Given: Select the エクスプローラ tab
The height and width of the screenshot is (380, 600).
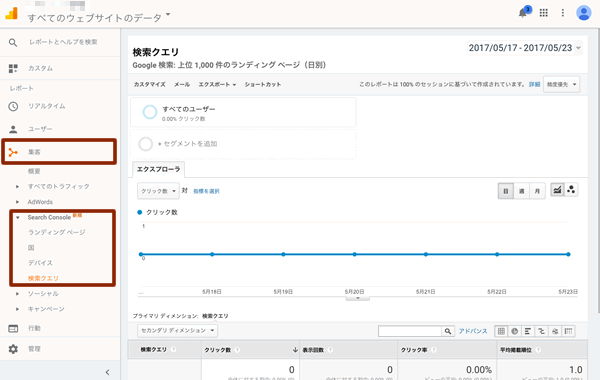Looking at the screenshot, I should [x=158, y=169].
